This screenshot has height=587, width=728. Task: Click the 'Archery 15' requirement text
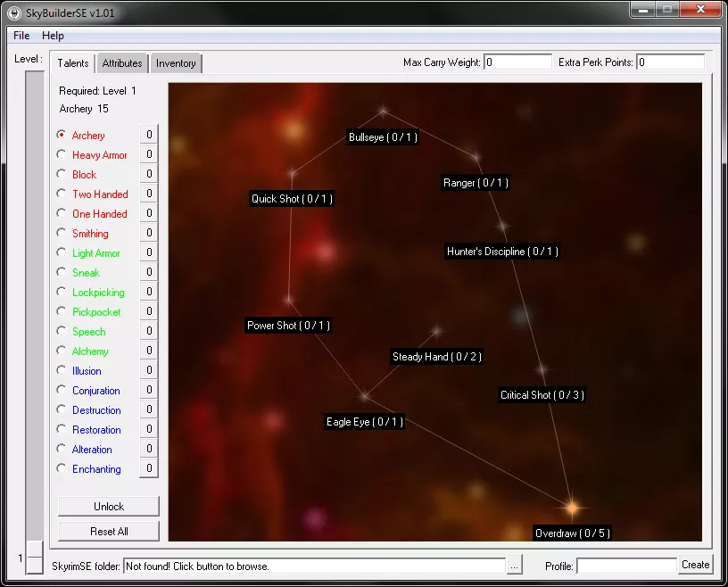pyautogui.click(x=84, y=109)
